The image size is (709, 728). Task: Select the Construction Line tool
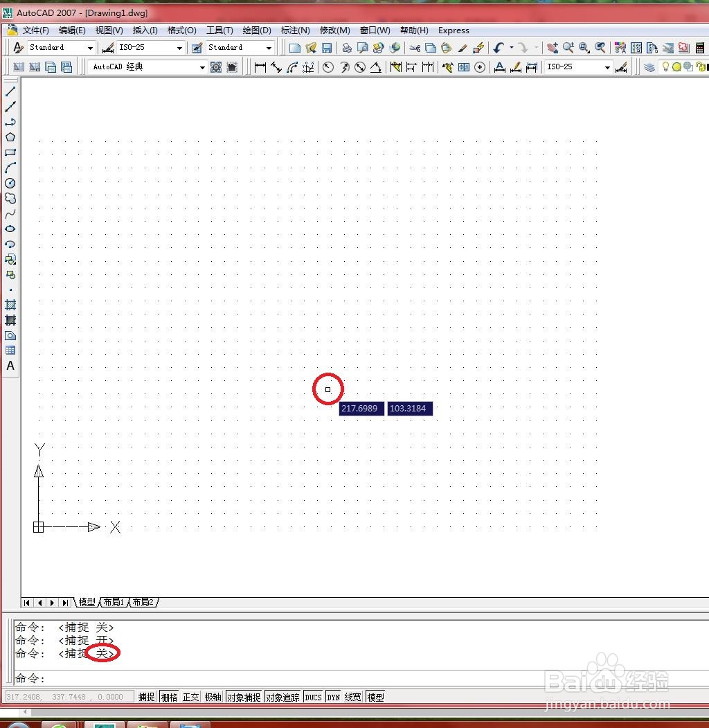click(10, 106)
